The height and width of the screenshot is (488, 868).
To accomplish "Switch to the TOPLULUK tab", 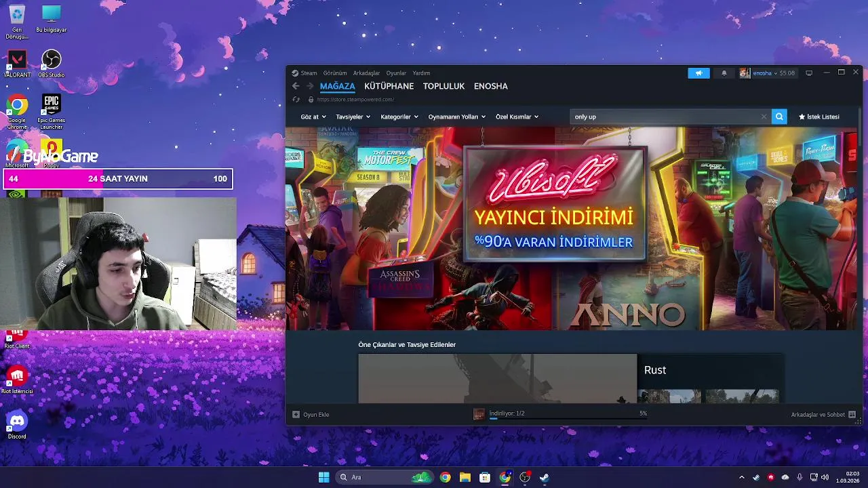I will (443, 86).
